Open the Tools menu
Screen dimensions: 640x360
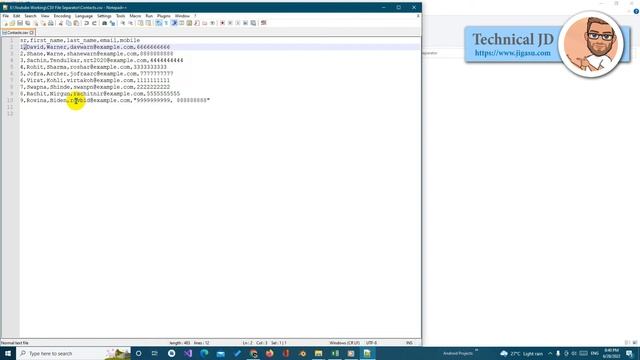coord(120,16)
